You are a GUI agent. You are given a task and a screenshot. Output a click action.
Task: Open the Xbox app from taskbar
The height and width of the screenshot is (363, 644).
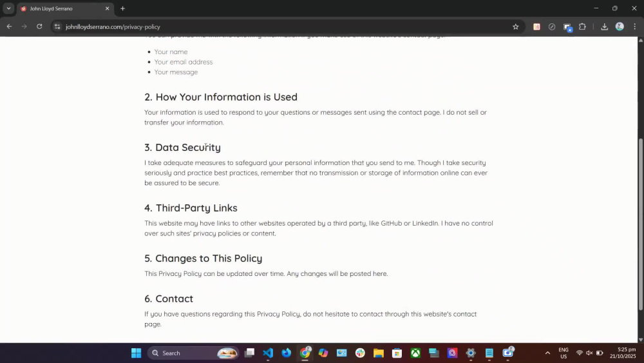415,353
